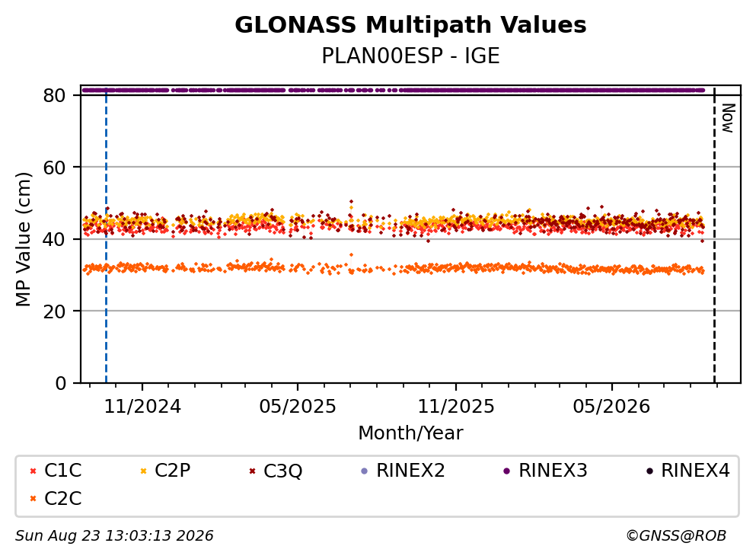Select the 'C2C' legend label

62,499
